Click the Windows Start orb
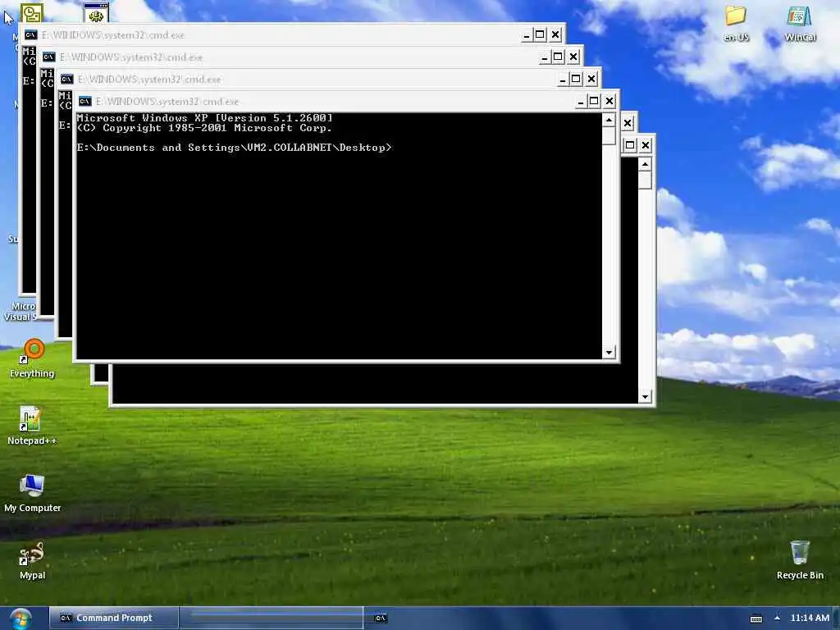The height and width of the screenshot is (630, 840). (x=21, y=619)
